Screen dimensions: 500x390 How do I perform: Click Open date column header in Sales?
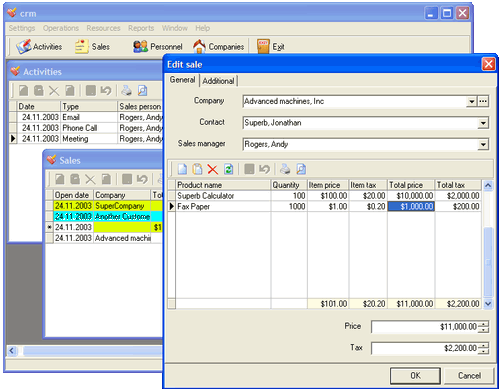73,195
